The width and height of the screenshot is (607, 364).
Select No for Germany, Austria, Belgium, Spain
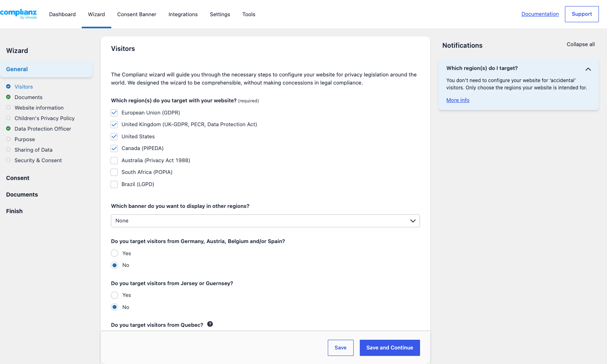point(115,265)
